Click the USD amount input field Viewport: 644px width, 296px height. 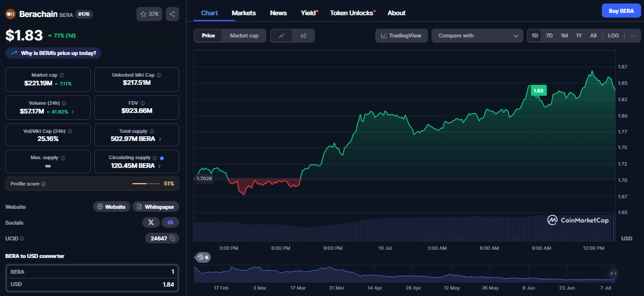click(92, 284)
